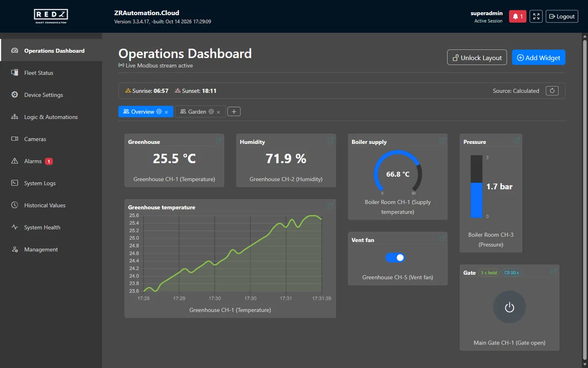Click the Gate 30 s camera badge

(x=512, y=273)
